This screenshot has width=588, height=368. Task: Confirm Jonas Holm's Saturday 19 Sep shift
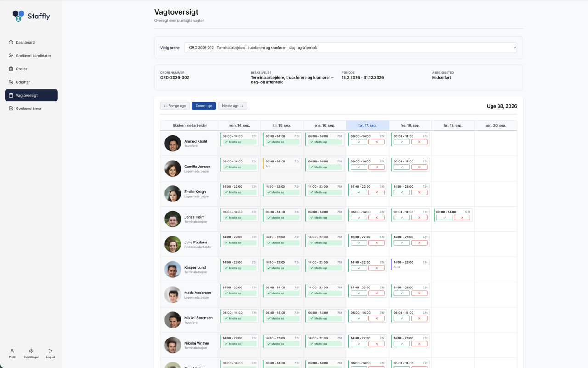coord(444,218)
